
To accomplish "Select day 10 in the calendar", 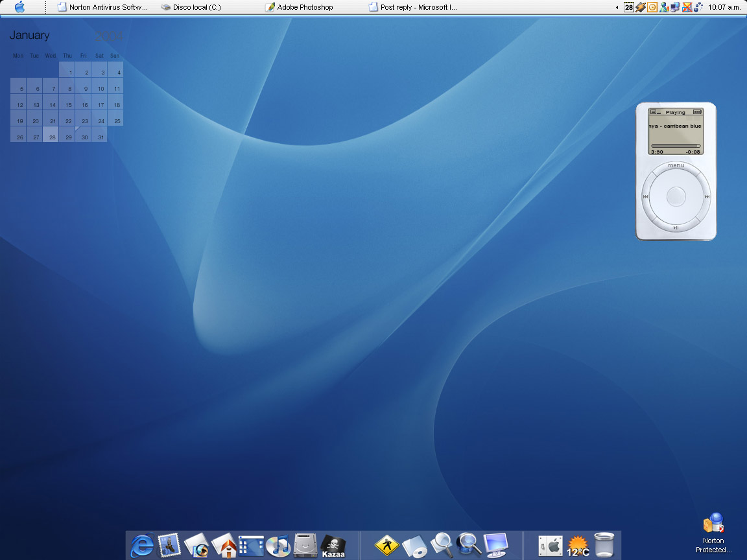I will (99, 86).
